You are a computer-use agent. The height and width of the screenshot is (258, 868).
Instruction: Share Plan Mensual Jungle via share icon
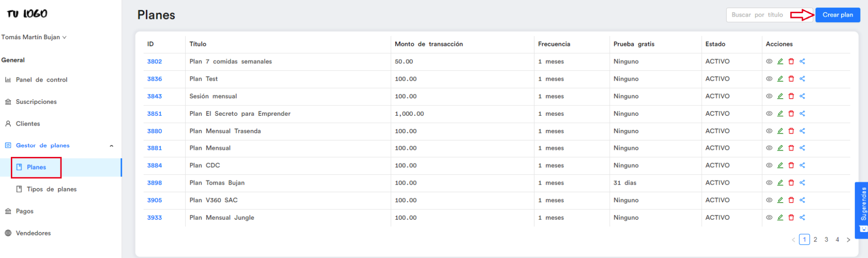(x=802, y=218)
